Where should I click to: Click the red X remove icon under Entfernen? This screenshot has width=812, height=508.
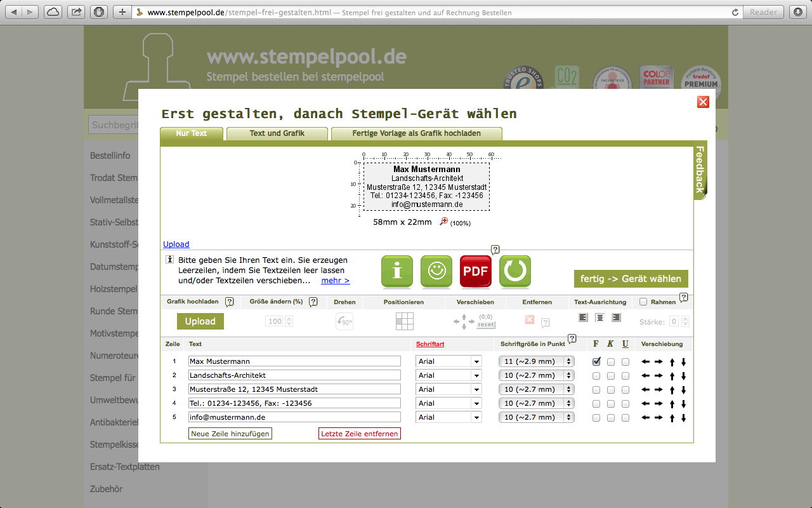pyautogui.click(x=530, y=320)
